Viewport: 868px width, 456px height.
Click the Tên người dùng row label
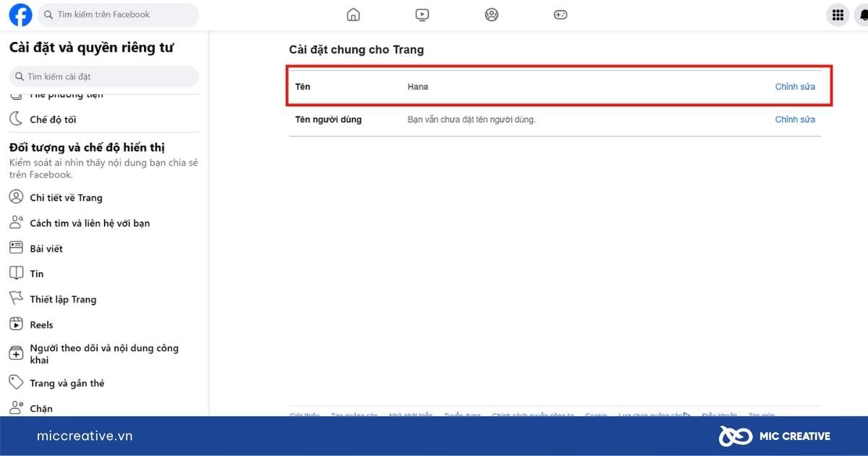point(328,119)
